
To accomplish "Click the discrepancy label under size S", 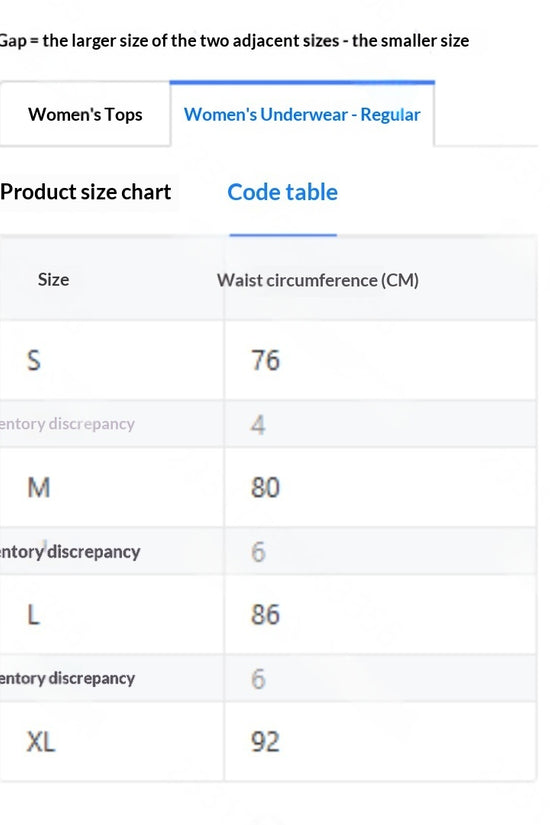I will point(67,424).
